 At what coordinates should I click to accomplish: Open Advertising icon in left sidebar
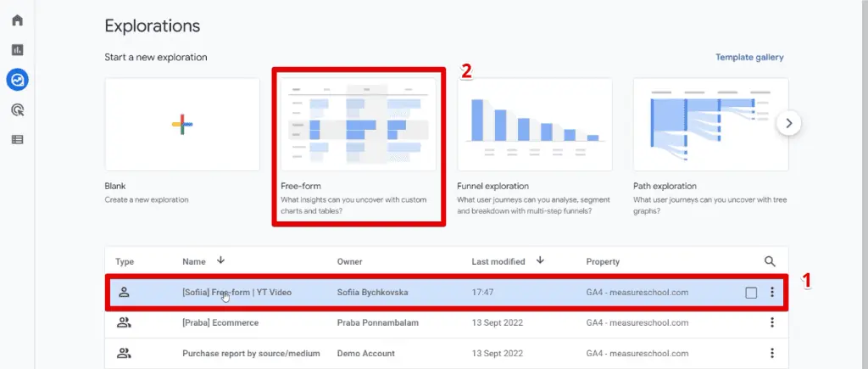coord(17,109)
